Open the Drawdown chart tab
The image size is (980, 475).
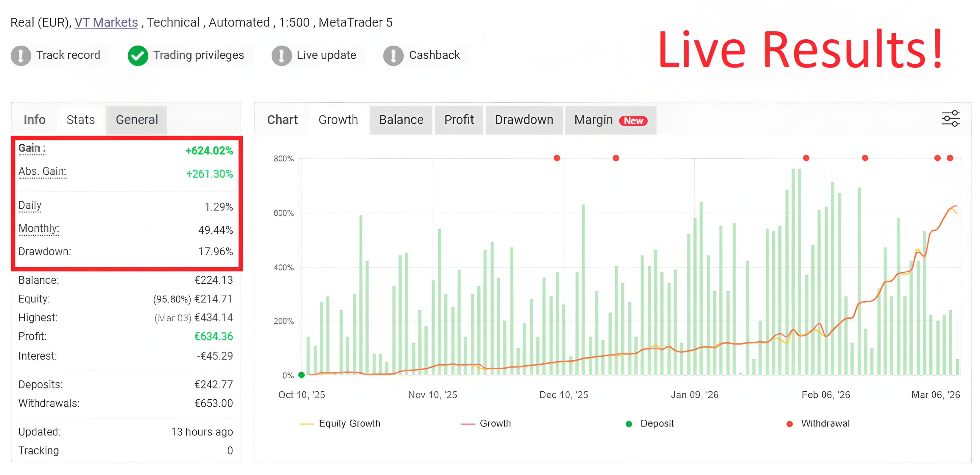click(x=524, y=120)
